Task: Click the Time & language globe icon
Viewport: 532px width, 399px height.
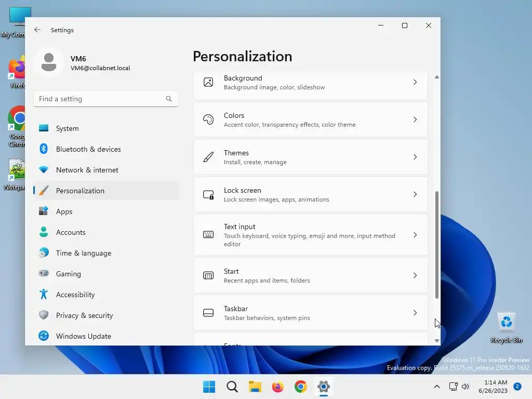Action: click(x=44, y=253)
